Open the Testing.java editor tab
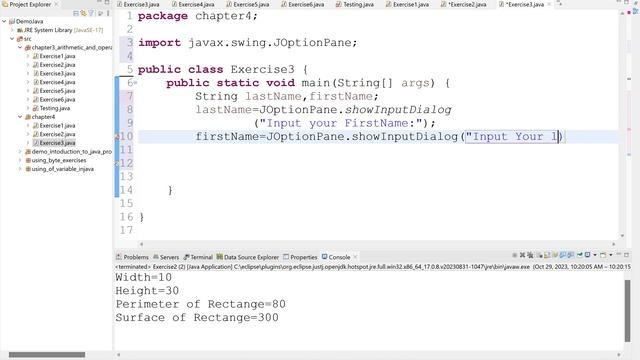Viewport: 640px width, 360px height. coord(355,4)
